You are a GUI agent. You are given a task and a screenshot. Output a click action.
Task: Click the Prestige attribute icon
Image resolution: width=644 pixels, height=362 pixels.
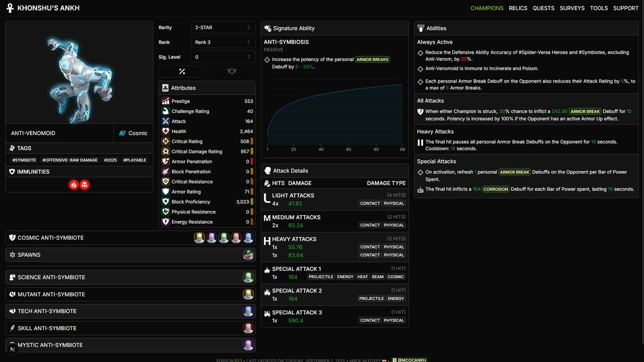(166, 101)
